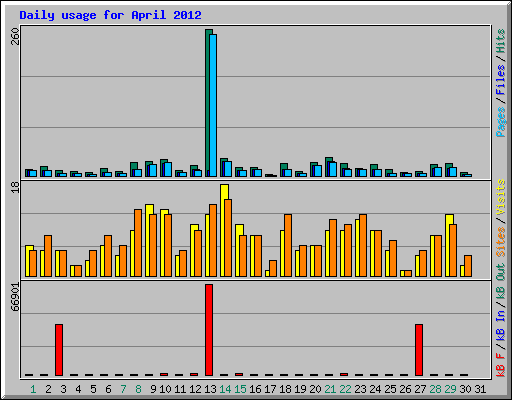Click day label 20 on axis
The image size is (512, 400).
pyautogui.click(x=315, y=389)
